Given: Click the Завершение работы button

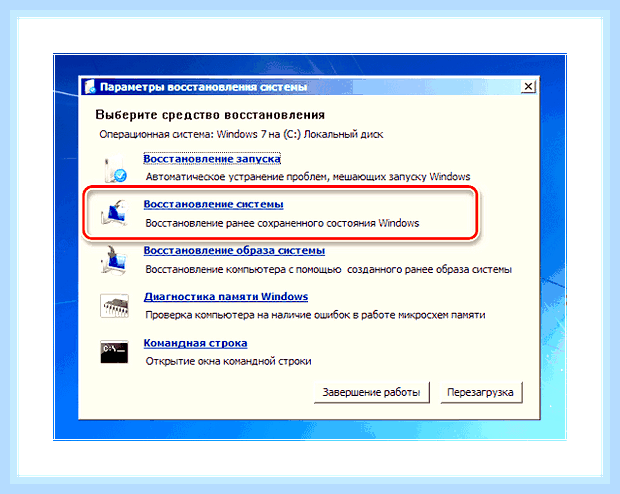Looking at the screenshot, I should click(371, 392).
